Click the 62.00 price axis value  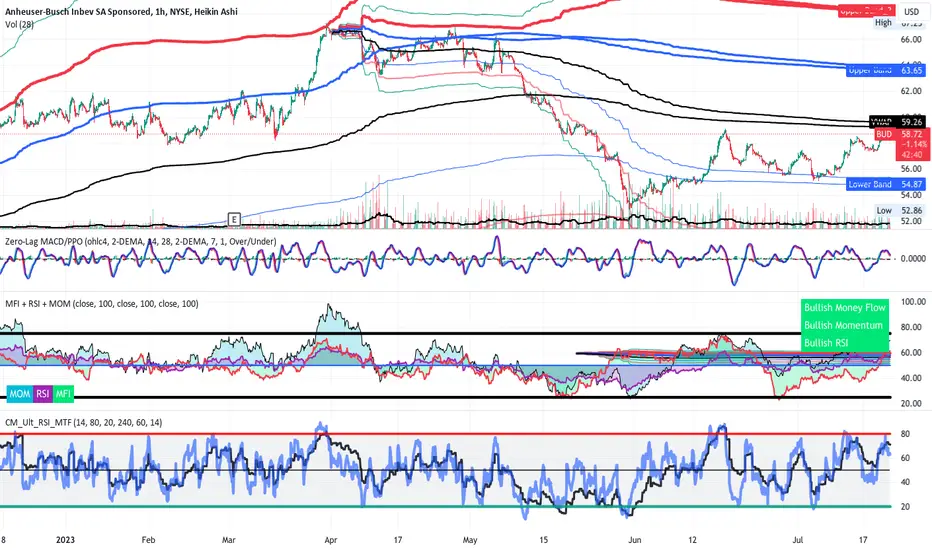click(x=911, y=91)
